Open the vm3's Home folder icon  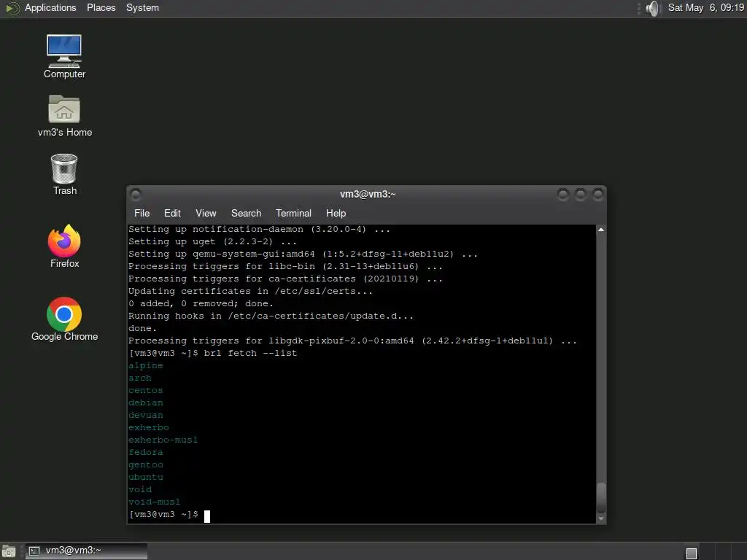[x=64, y=116]
